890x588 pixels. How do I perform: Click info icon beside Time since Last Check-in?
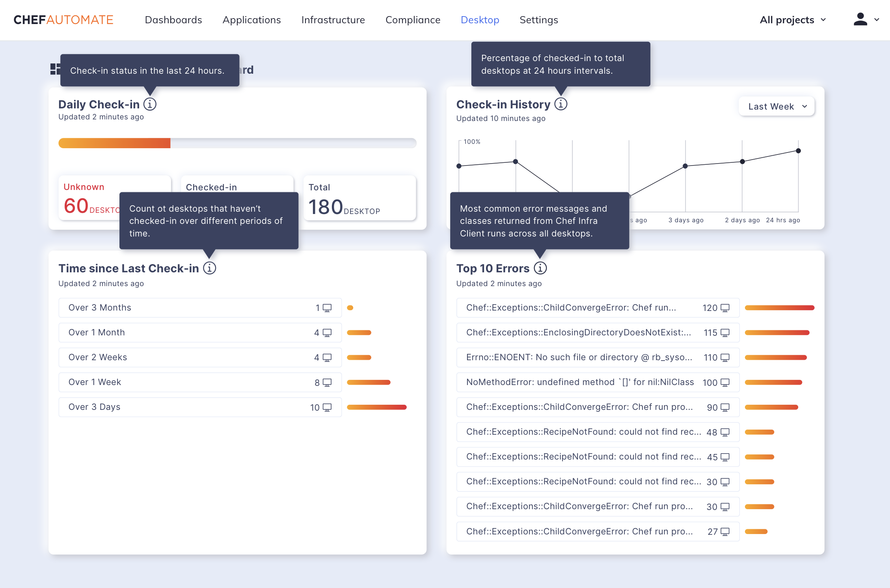pos(209,268)
